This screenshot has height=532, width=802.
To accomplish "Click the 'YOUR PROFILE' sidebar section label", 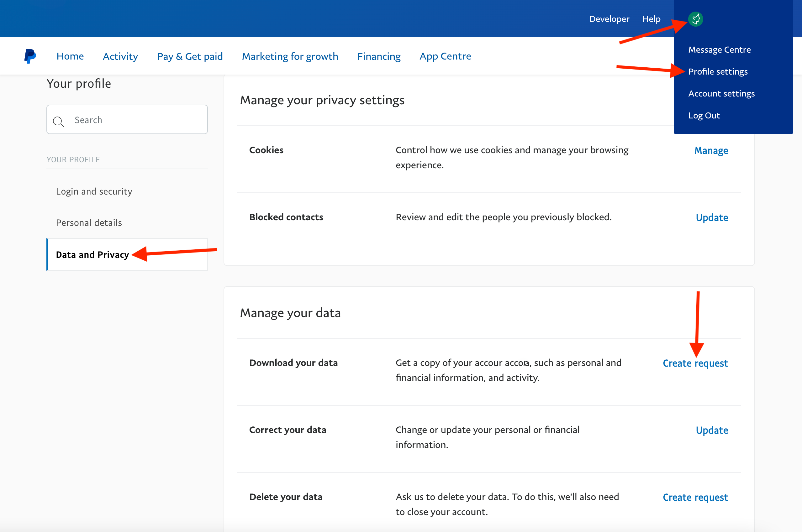I will coord(73,159).
